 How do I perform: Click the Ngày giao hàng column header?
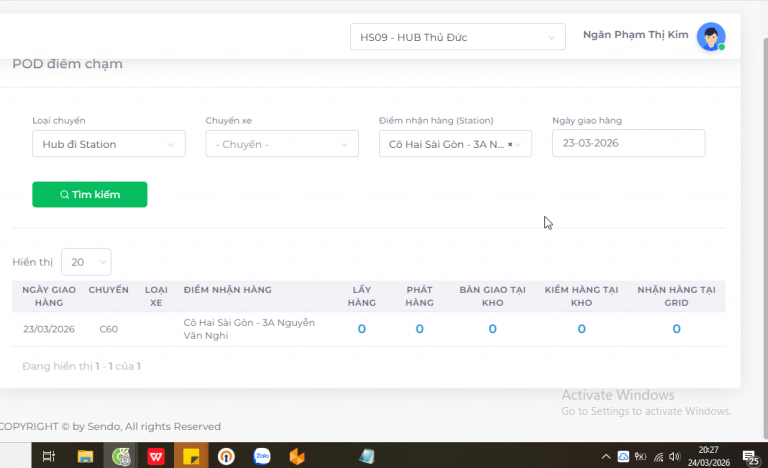49,296
